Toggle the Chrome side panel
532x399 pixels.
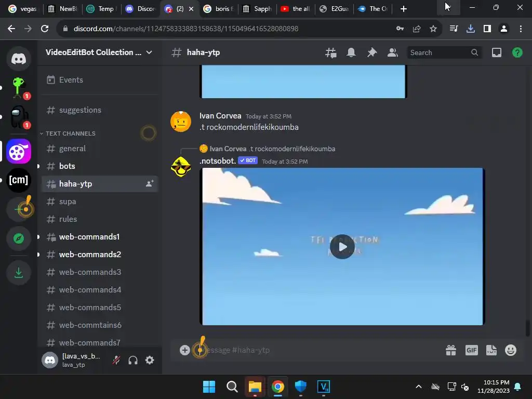pos(487,29)
